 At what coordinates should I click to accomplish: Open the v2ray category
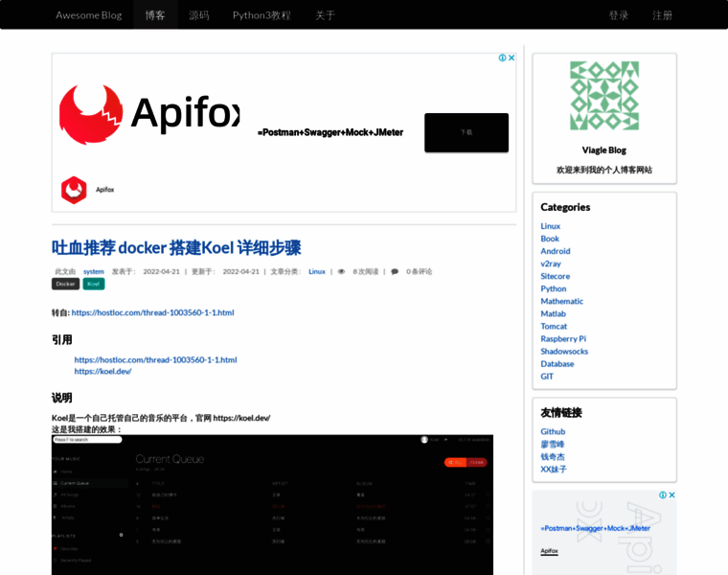pyautogui.click(x=551, y=264)
